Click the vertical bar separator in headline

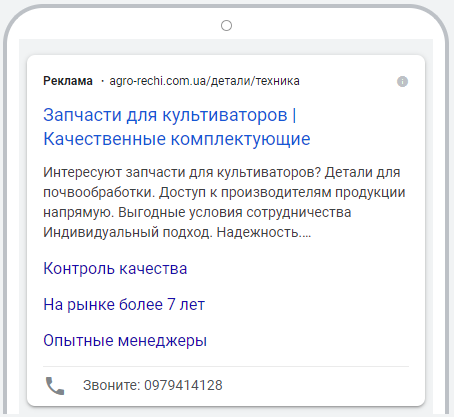(294, 115)
